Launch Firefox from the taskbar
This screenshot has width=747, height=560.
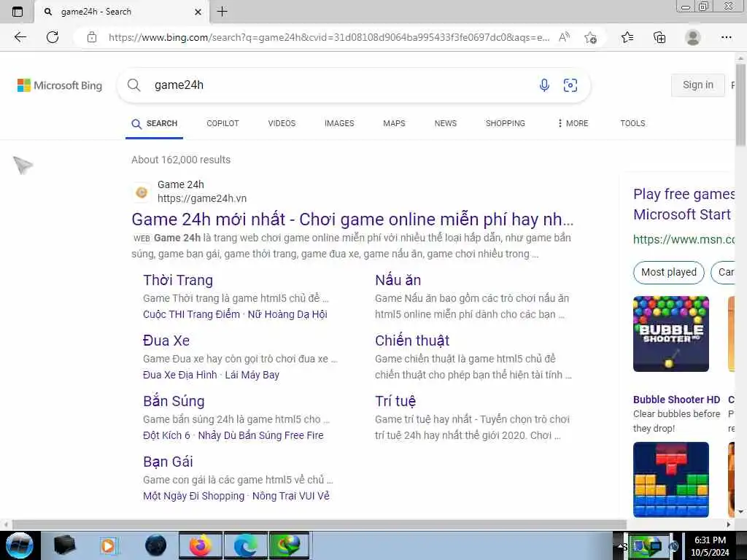click(x=201, y=545)
